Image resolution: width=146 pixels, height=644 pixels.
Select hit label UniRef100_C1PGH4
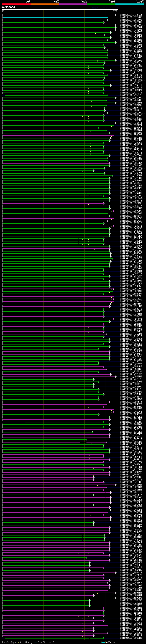[131, 175]
